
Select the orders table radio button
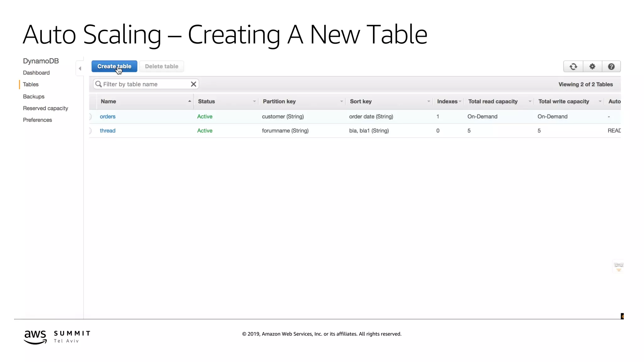tap(90, 117)
